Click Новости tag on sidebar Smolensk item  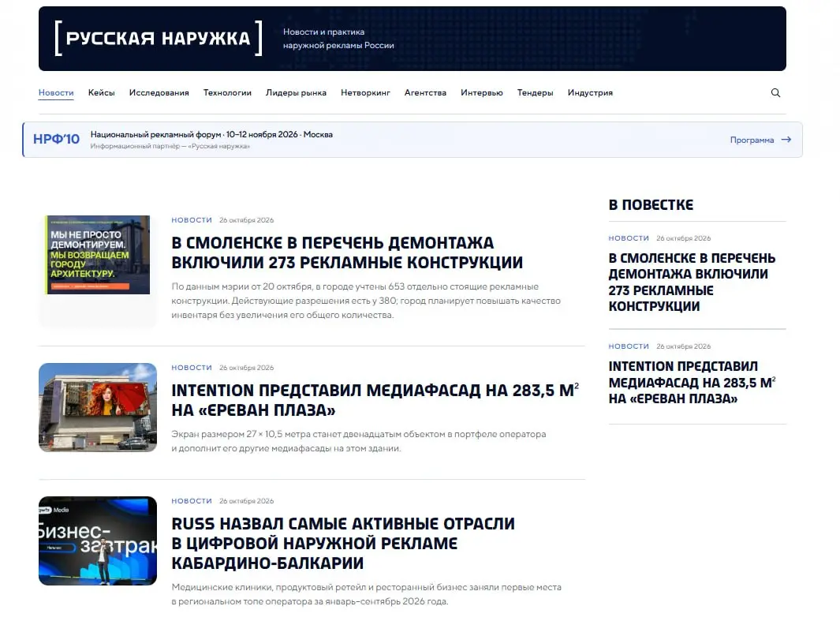629,238
